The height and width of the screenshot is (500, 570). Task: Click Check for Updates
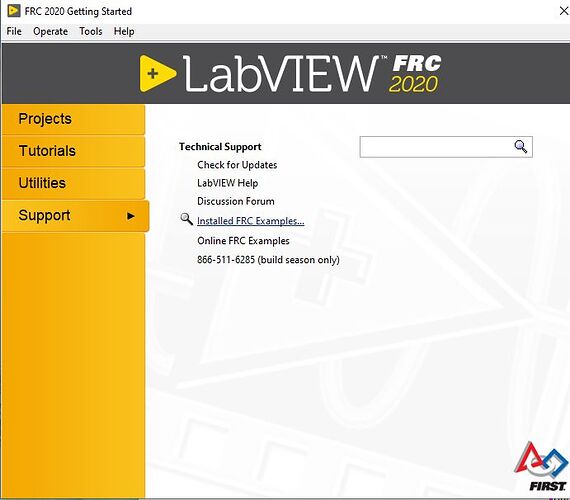click(x=237, y=165)
